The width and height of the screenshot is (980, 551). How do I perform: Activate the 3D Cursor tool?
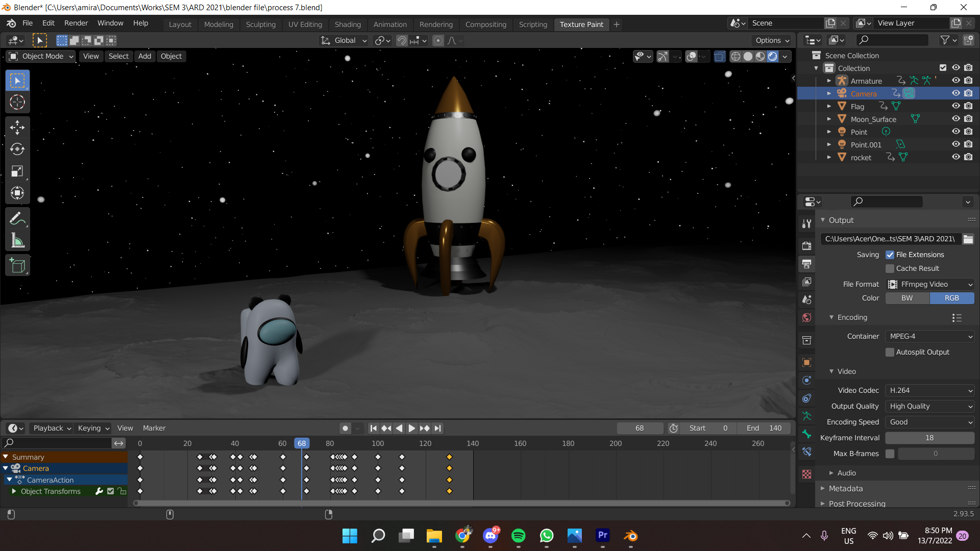pos(17,102)
